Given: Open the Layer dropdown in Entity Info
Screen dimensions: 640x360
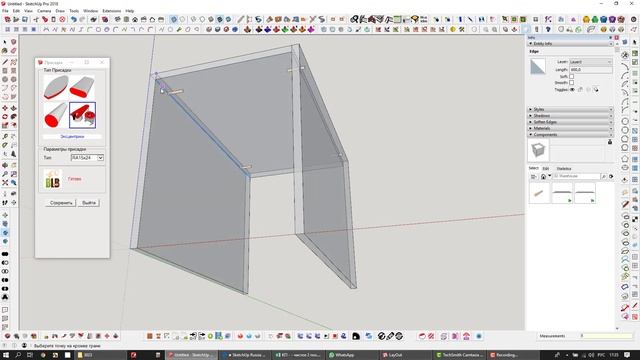Looking at the screenshot, I should tap(591, 62).
